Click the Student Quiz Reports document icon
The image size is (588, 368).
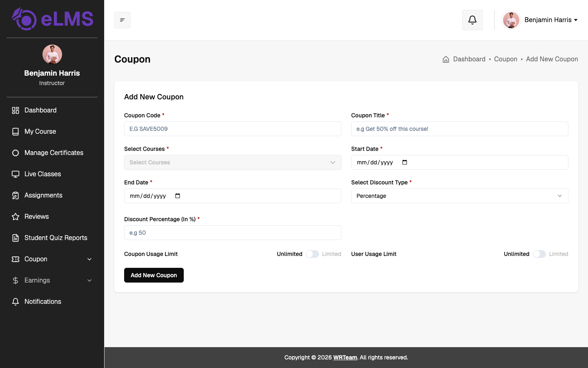click(x=16, y=238)
